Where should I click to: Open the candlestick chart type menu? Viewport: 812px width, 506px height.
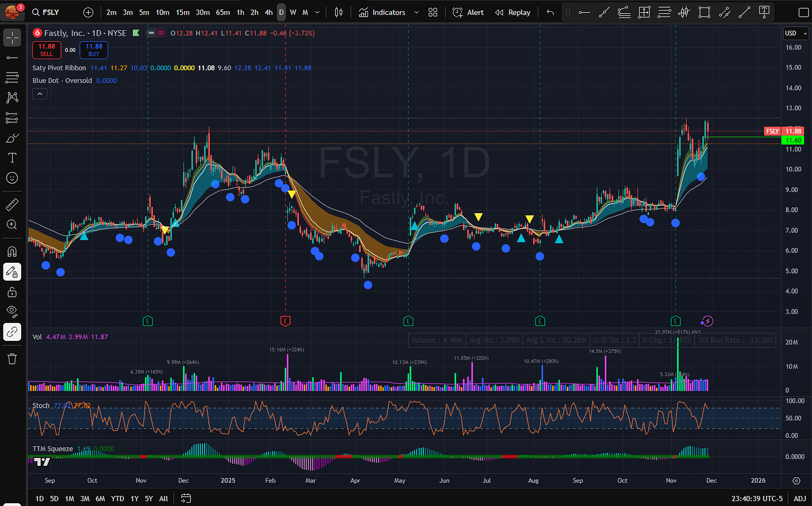tap(339, 12)
